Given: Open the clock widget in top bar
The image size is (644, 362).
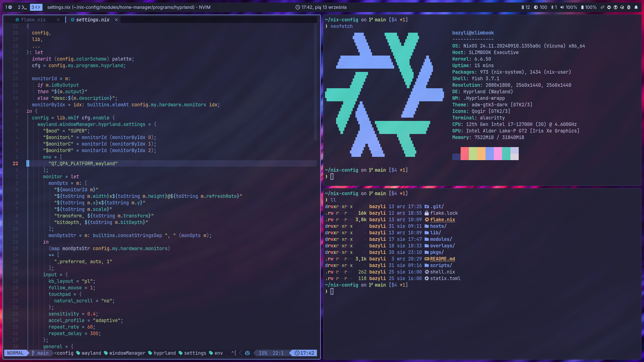Looking at the screenshot, I should click(x=321, y=7).
